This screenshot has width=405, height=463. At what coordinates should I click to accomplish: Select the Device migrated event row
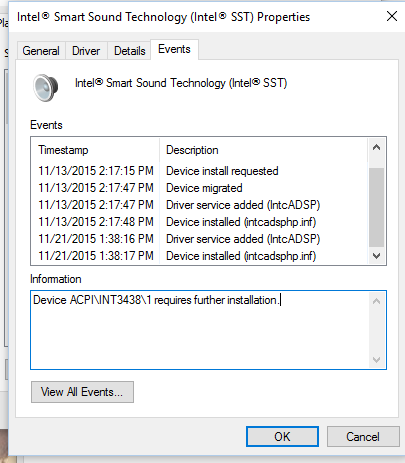coord(200,188)
